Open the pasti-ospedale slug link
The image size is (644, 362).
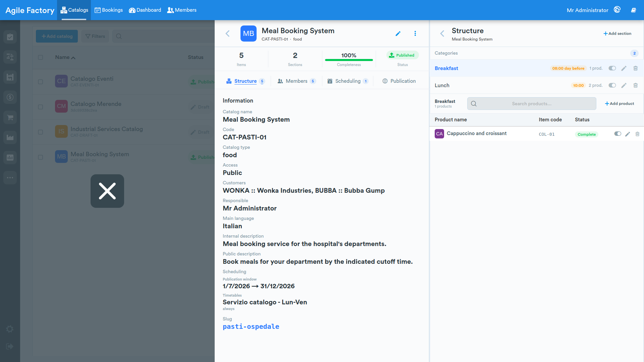pyautogui.click(x=251, y=326)
